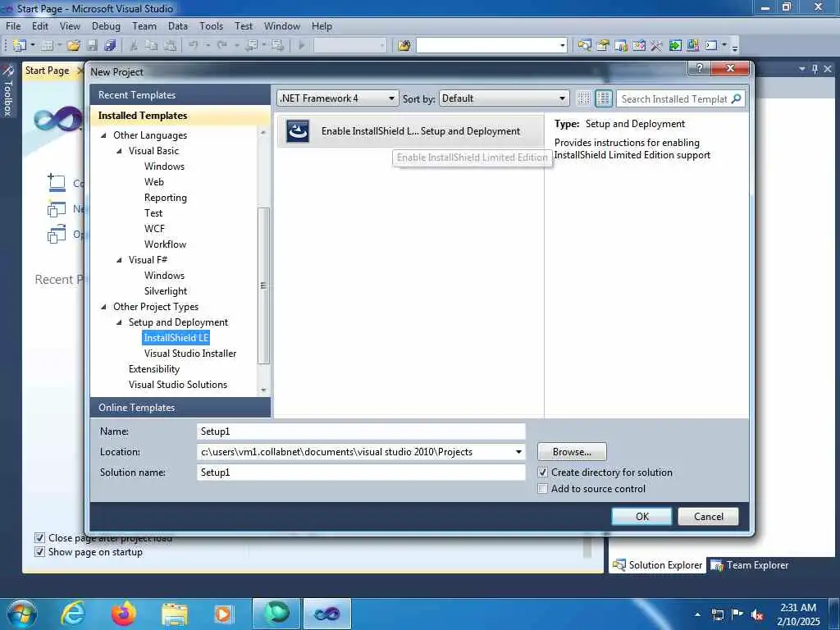Open Windows Explorer folder on taskbar

175,614
